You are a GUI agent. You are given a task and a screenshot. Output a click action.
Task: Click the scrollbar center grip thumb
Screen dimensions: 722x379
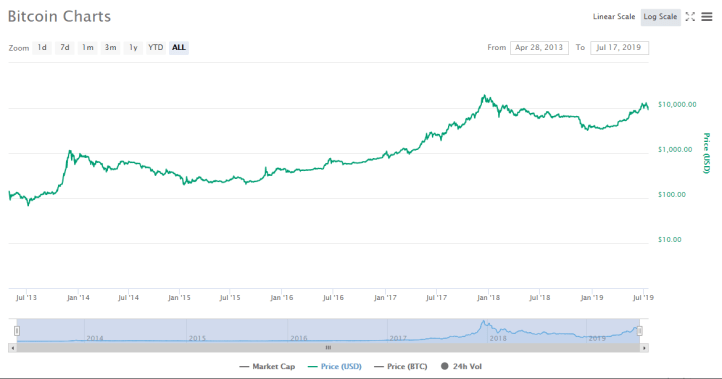click(x=328, y=348)
